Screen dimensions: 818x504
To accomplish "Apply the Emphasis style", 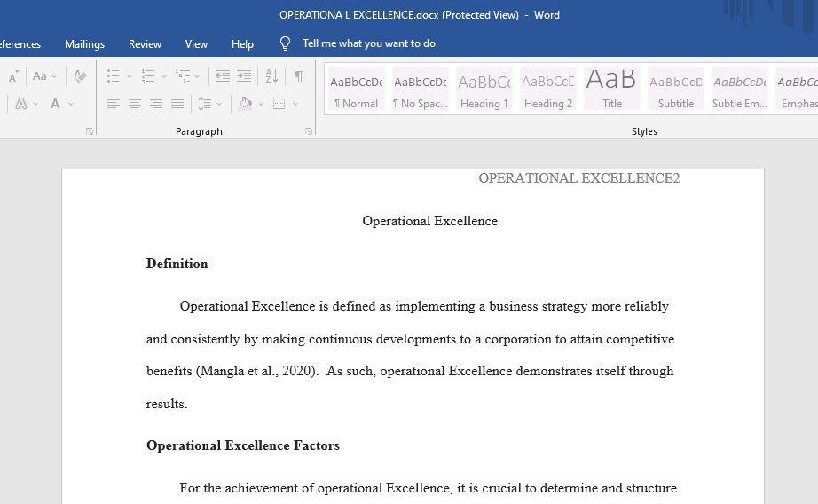I will click(797, 89).
